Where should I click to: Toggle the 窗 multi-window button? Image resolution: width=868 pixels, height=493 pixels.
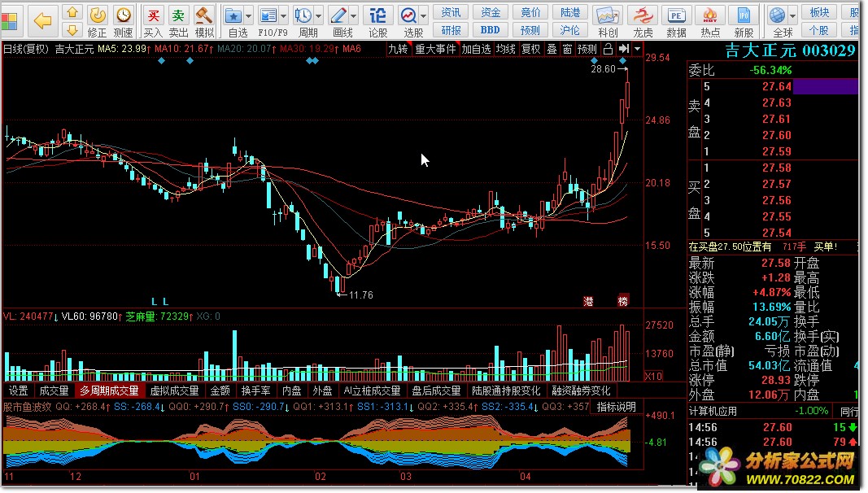click(567, 50)
